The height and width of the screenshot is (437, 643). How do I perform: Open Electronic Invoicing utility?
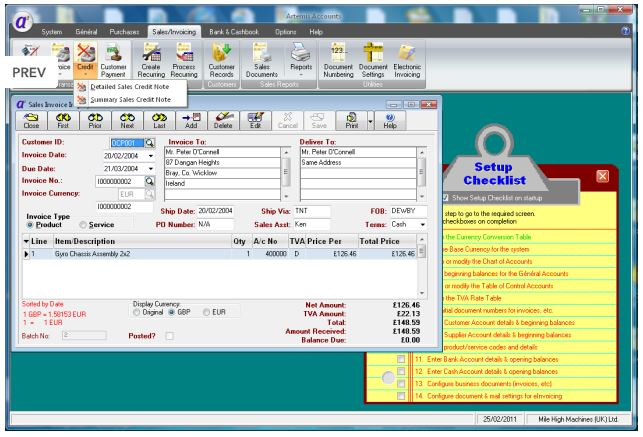(x=407, y=60)
